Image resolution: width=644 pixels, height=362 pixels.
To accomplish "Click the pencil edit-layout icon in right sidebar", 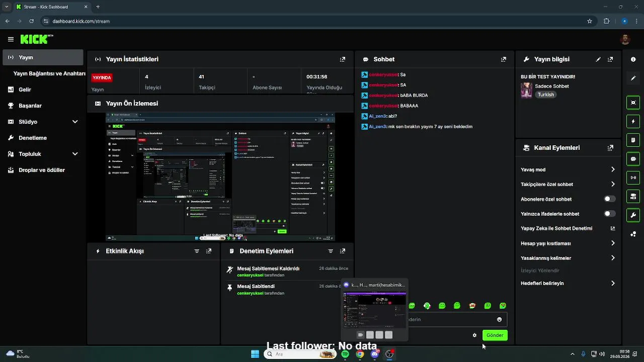I will 633,78.
